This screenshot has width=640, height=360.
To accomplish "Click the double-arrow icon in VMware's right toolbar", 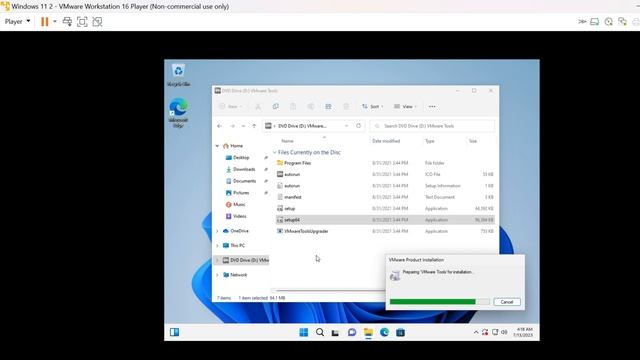I will (582, 22).
